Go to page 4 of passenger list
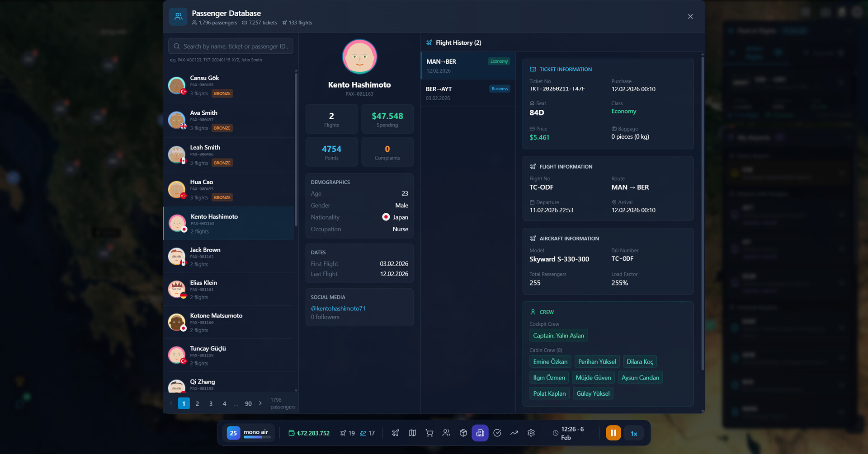 click(224, 403)
